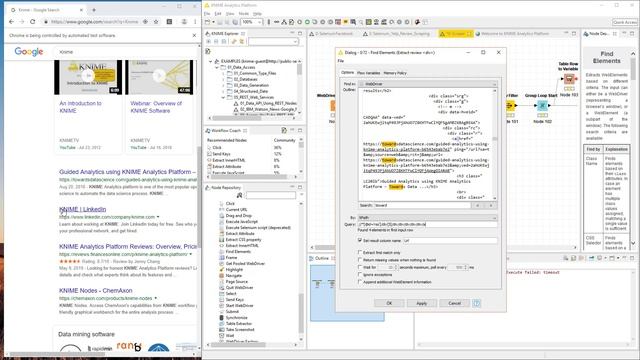Screen dimensions: 640x360
Task: Click Execute JavaScript node in repository
Action: click(x=242, y=222)
